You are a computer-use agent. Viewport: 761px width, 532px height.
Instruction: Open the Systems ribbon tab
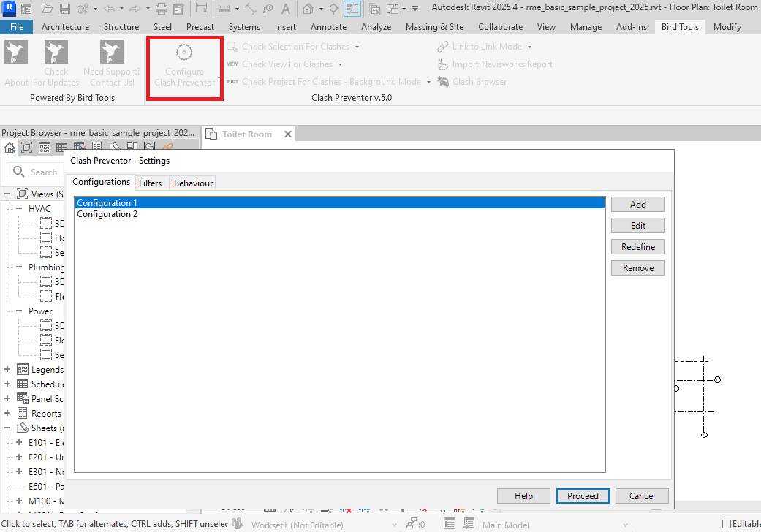[x=244, y=26]
